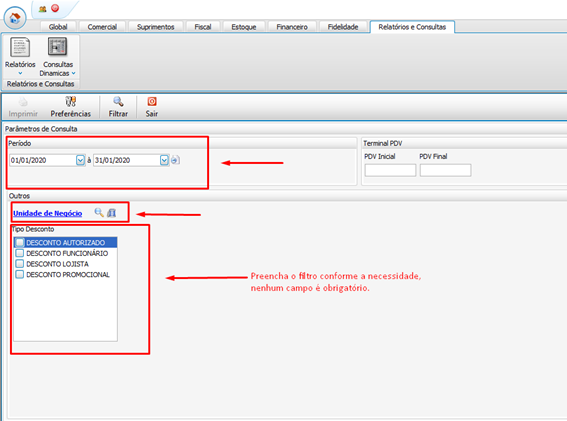567x421 pixels.
Task: Open the Relatórios ribbon icon
Action: tap(20, 47)
